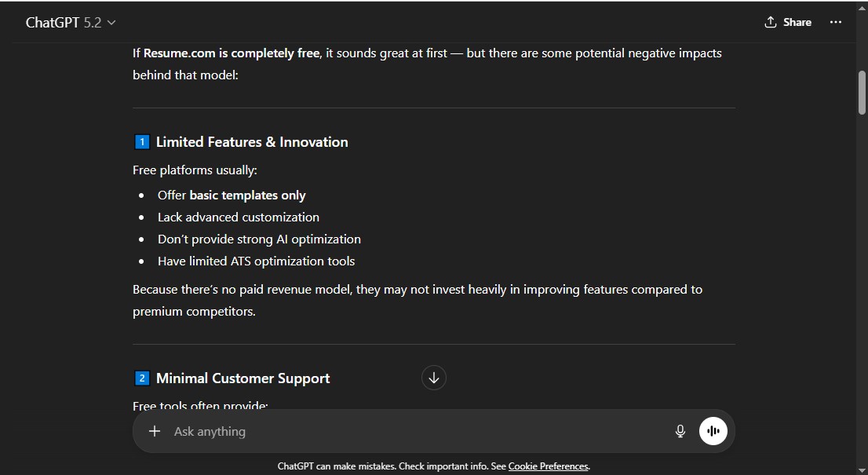Click the plus attachment icon
Image resolution: width=868 pixels, height=475 pixels.
pyautogui.click(x=155, y=431)
